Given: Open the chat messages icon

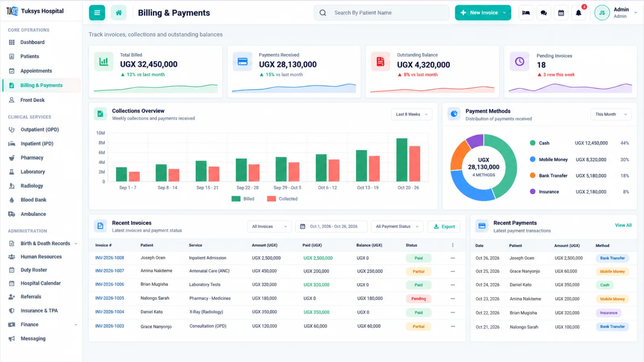Looking at the screenshot, I should pos(544,13).
